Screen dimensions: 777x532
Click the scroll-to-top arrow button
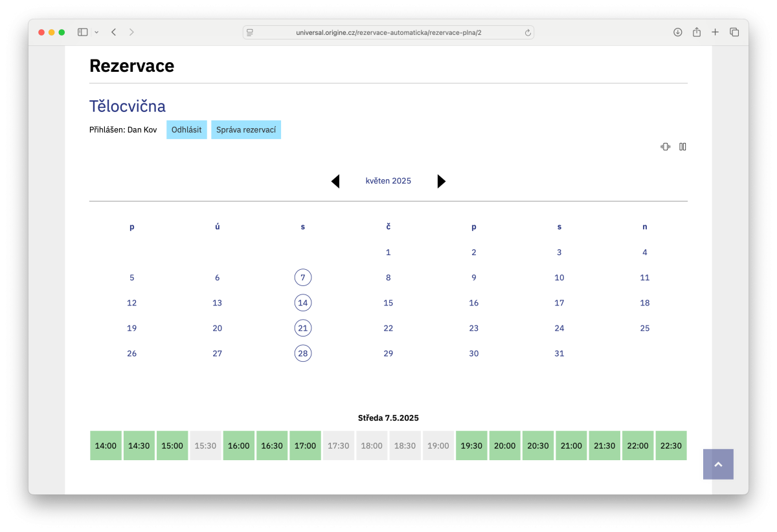click(718, 464)
